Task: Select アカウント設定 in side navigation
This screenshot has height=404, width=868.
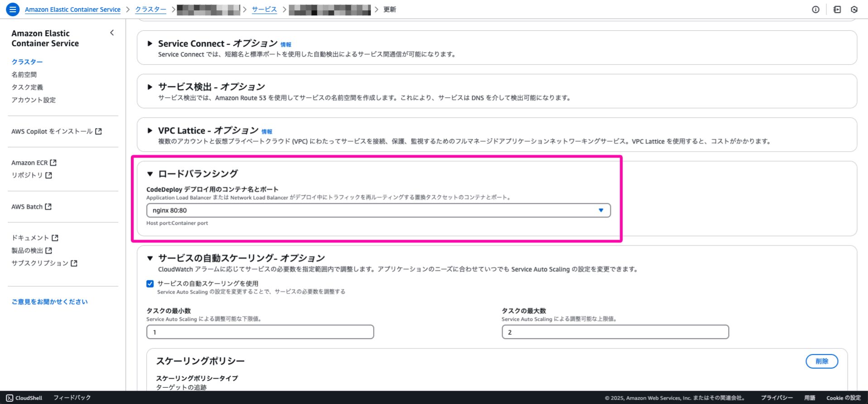Action: (34, 100)
